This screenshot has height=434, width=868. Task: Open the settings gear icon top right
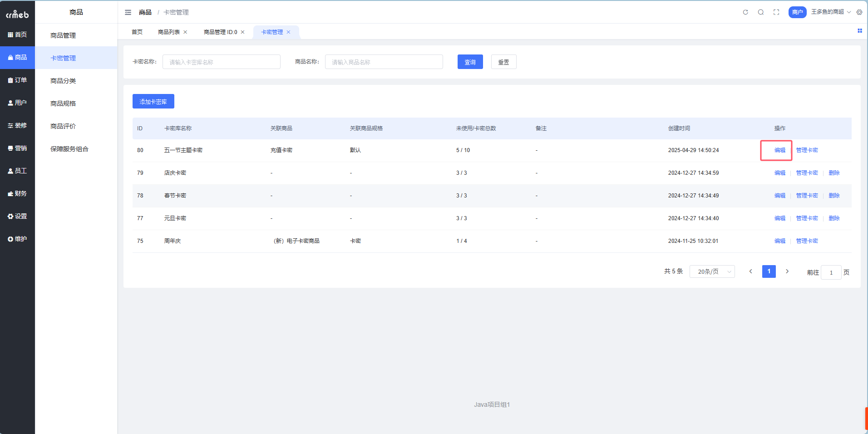click(859, 12)
